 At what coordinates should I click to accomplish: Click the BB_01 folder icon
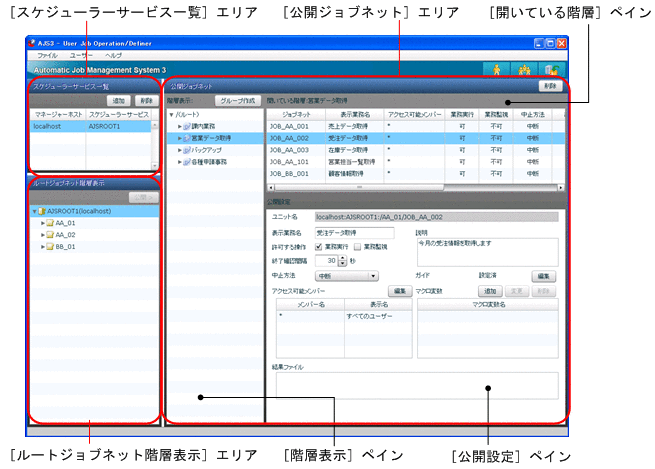coord(50,246)
